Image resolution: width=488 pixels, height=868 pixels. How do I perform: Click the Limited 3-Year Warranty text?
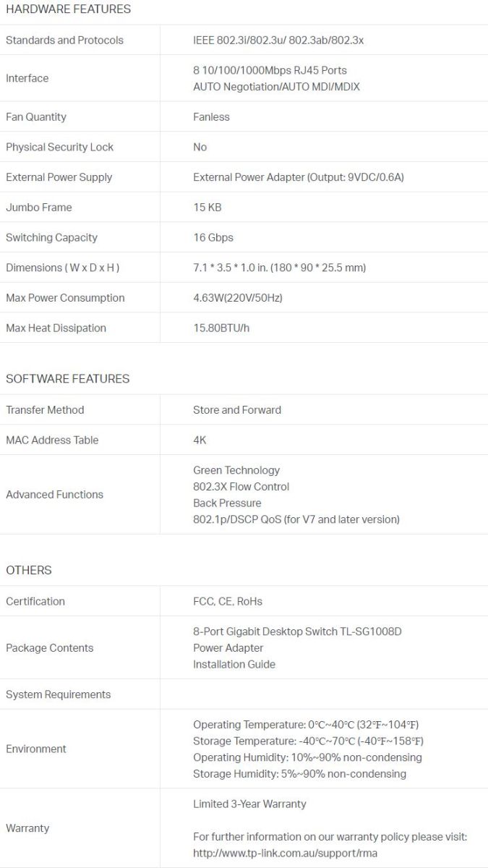pos(249,804)
